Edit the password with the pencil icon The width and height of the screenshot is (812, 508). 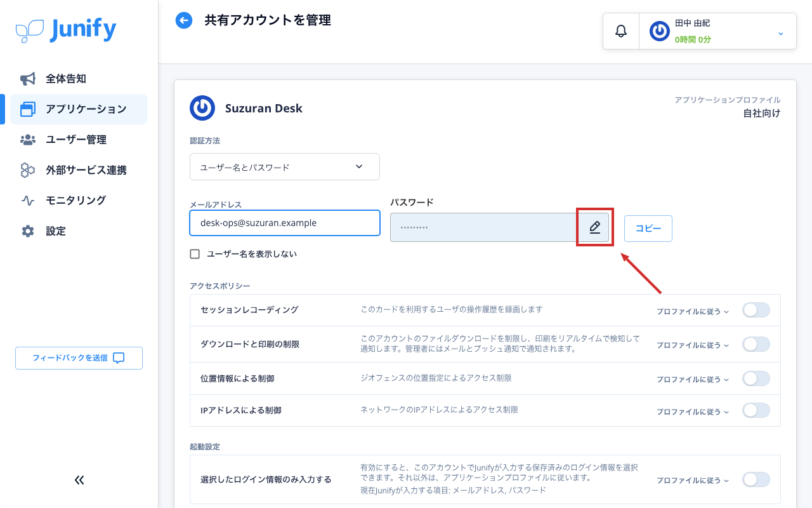click(x=594, y=227)
